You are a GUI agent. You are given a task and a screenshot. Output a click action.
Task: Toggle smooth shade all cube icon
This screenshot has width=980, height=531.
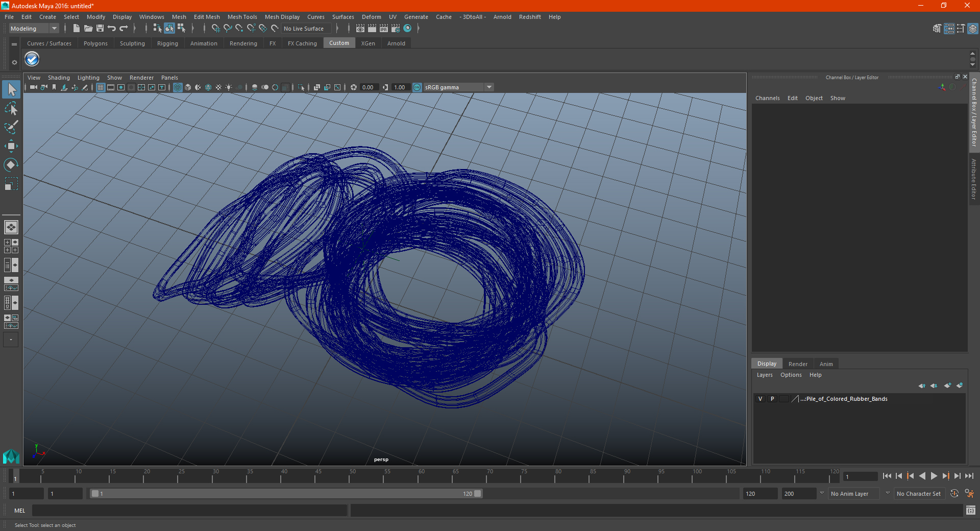(x=188, y=87)
